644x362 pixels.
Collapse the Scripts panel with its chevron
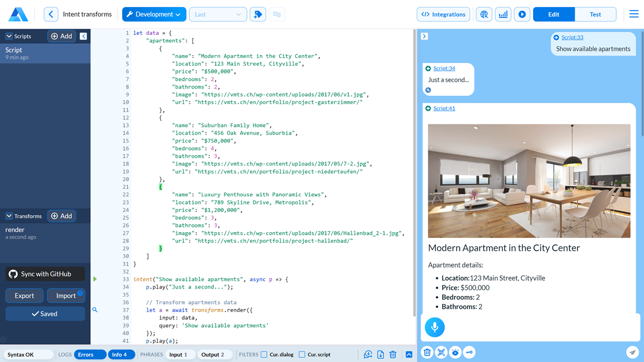[x=84, y=36]
